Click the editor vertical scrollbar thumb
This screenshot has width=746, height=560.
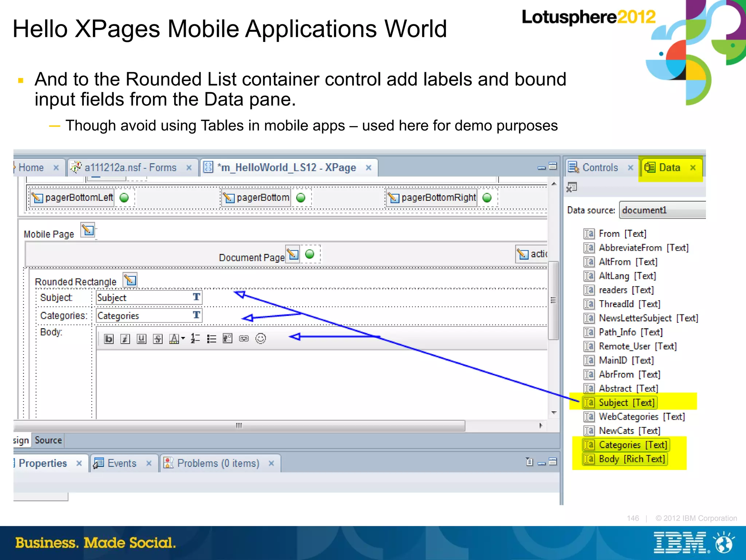point(553,300)
